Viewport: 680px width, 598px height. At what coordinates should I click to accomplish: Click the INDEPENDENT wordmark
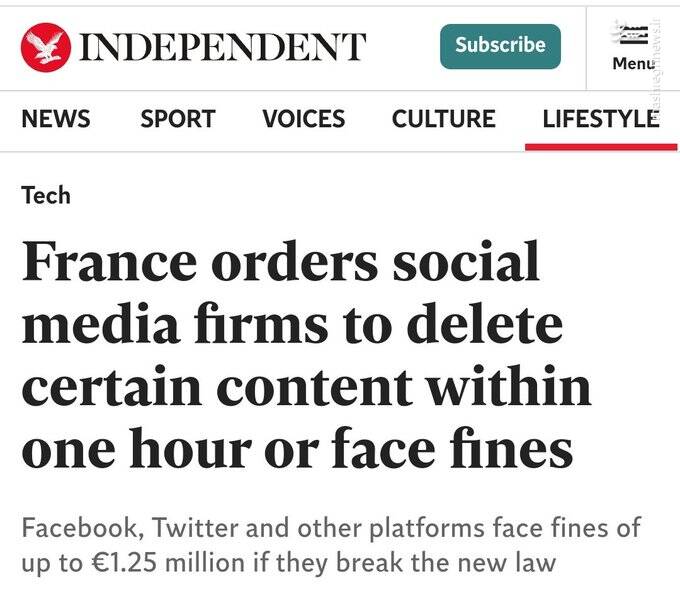222,46
